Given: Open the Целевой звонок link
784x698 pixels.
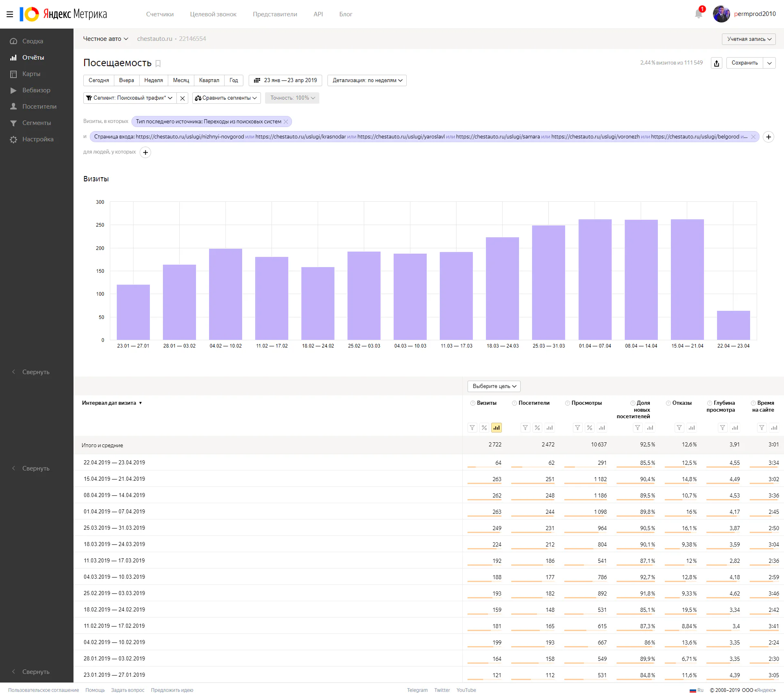Looking at the screenshot, I should (213, 14).
